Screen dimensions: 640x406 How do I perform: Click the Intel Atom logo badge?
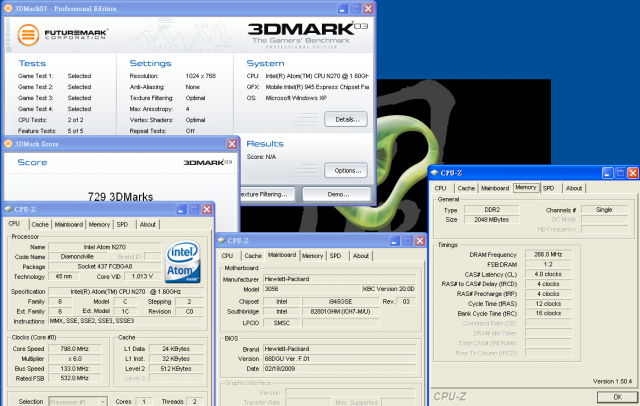183,262
